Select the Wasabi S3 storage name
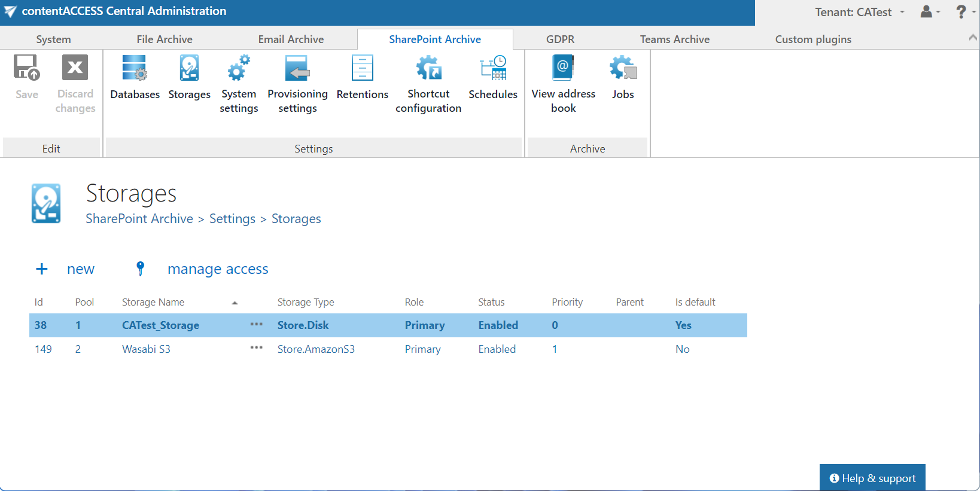 click(146, 349)
